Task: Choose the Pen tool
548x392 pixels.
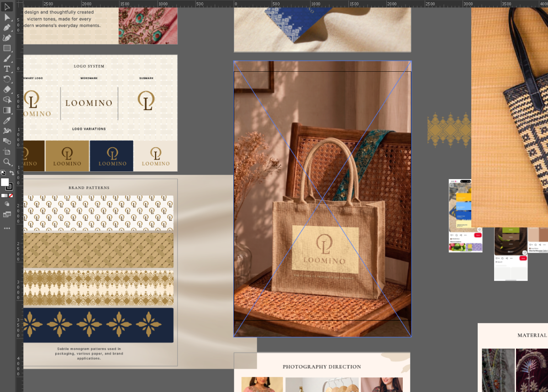Action: pos(7,27)
